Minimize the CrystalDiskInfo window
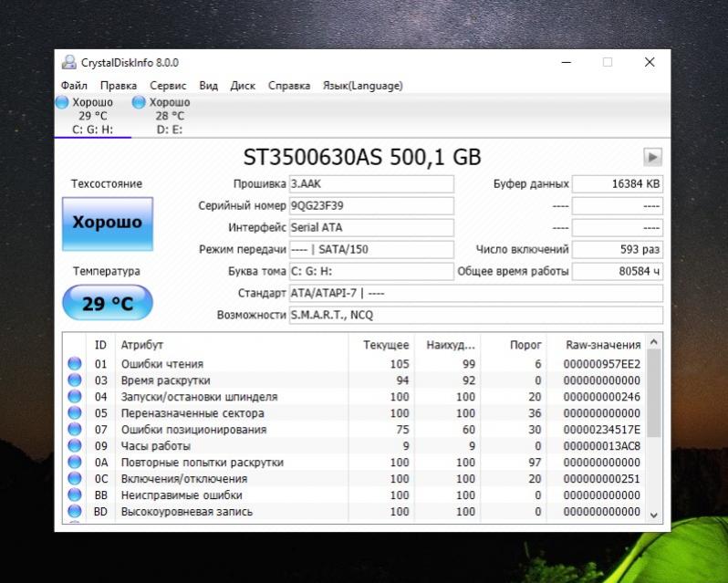 [566, 62]
